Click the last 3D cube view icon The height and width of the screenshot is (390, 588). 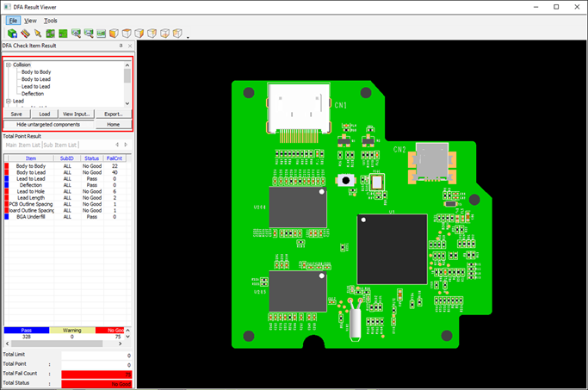(x=177, y=34)
